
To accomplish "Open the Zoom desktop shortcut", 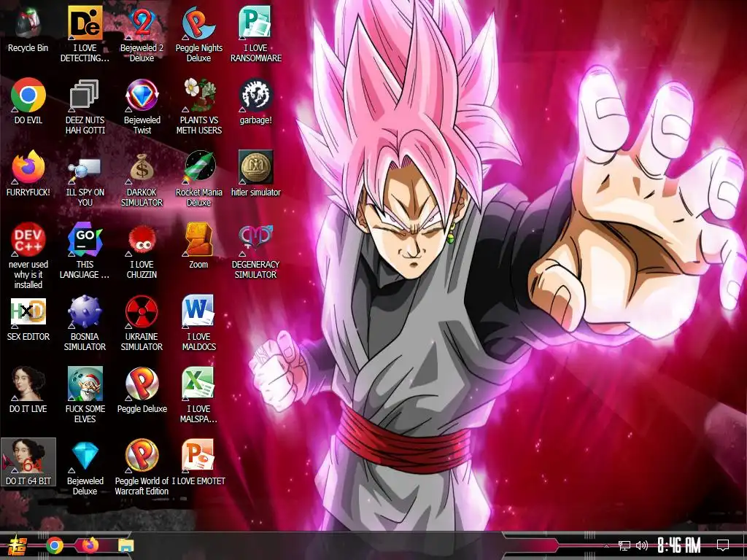I will pos(198,246).
